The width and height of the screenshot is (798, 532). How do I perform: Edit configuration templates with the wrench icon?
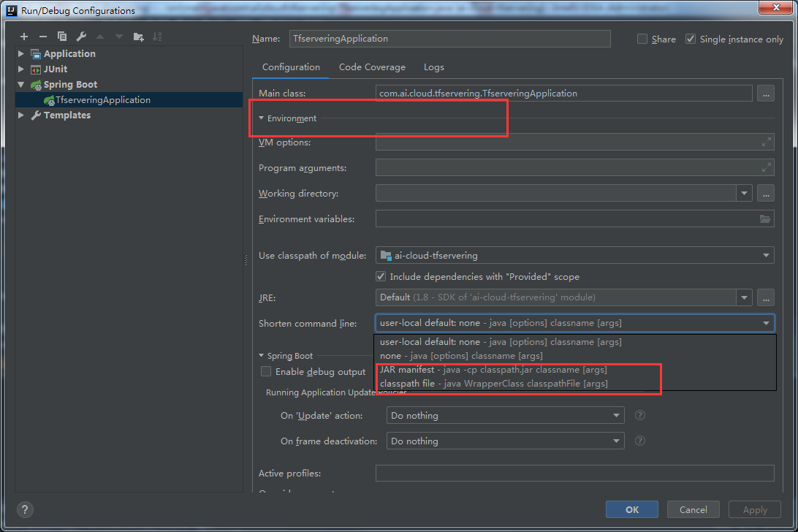pos(81,36)
